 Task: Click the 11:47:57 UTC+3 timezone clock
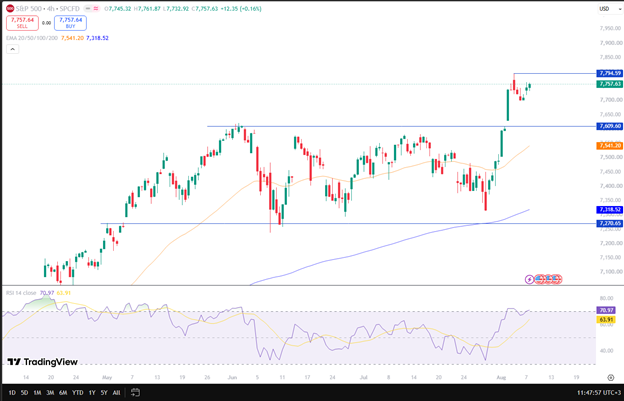tap(599, 393)
